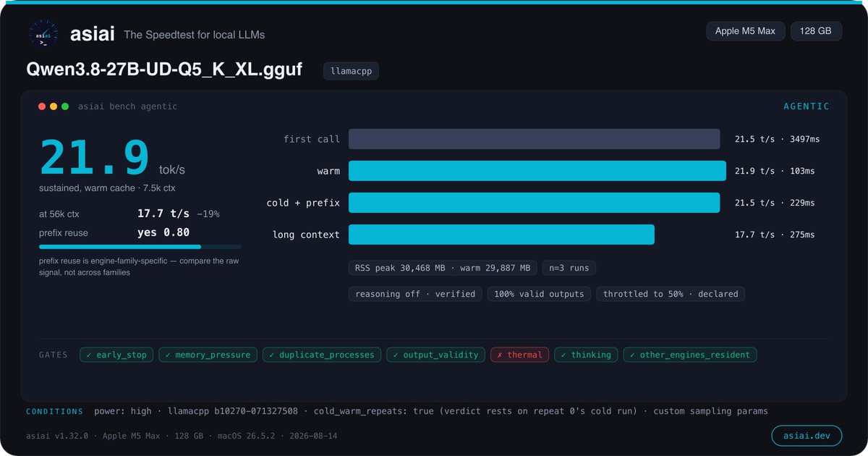Click the AGENTIC label
868x456 pixels.
pyautogui.click(x=807, y=106)
